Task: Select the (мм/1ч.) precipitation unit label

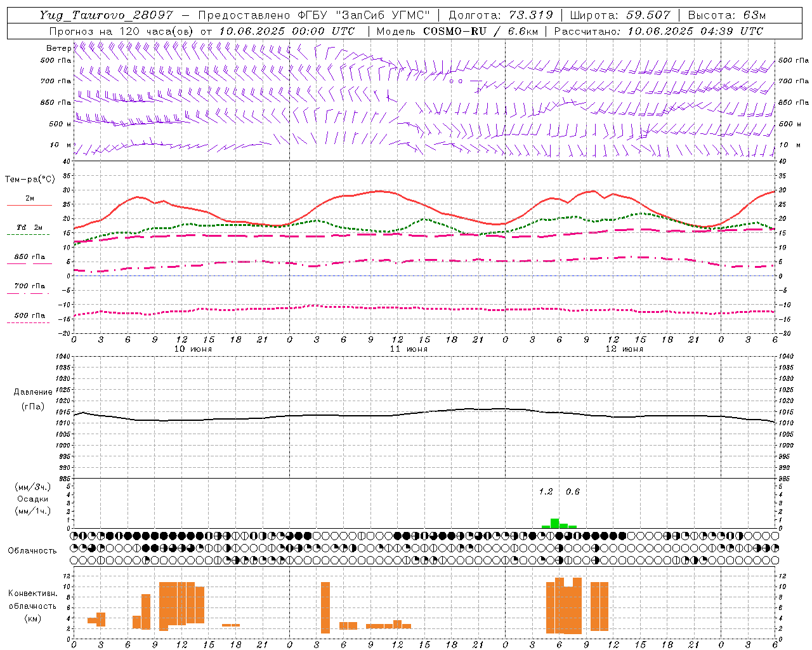Action: click(x=32, y=511)
